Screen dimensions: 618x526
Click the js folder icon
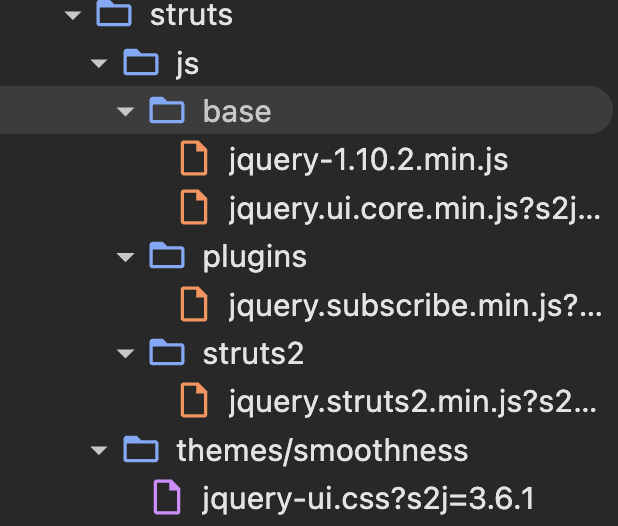141,62
